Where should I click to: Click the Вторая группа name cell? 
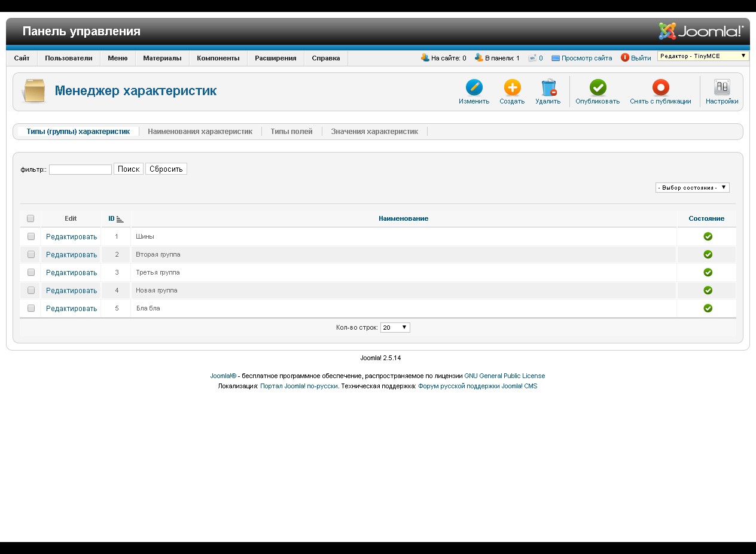pos(404,254)
